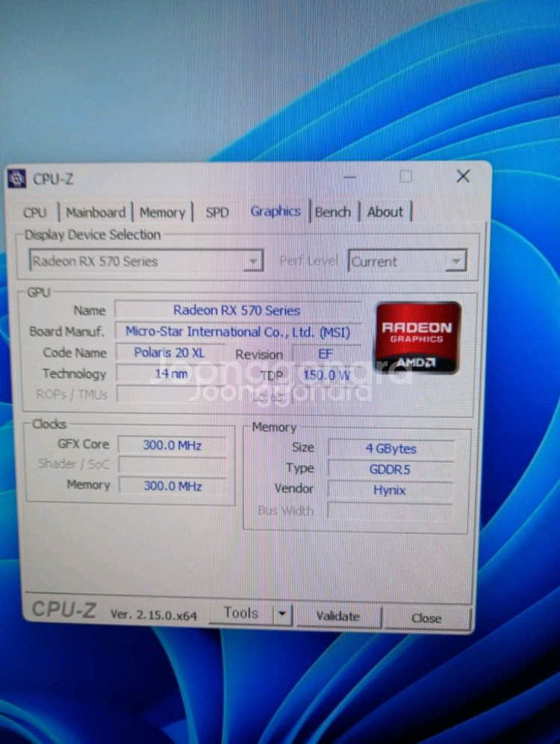Screen dimensions: 560x744
Task: Open the Perf Level Current dropdown
Action: click(x=408, y=261)
